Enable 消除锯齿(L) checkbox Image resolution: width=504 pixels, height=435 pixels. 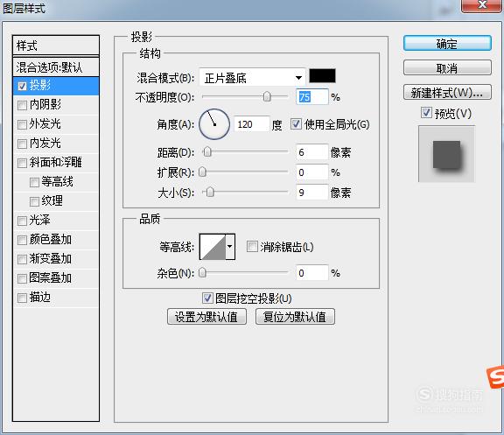point(252,247)
